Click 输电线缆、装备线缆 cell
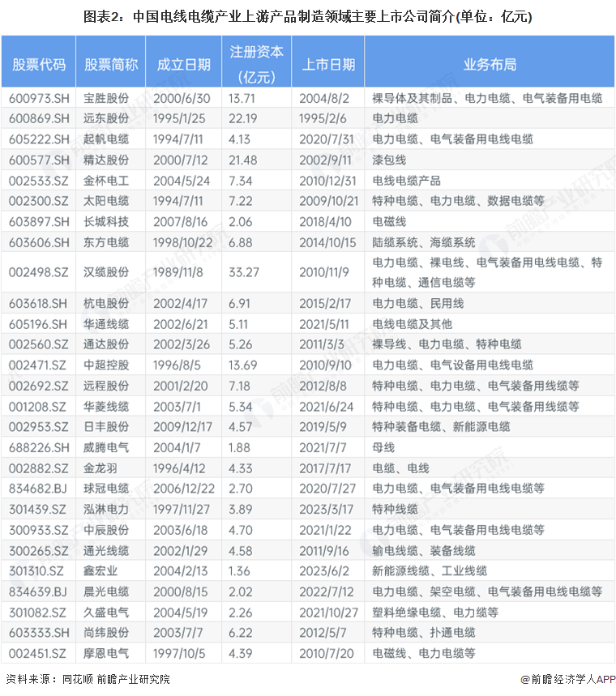This screenshot has width=616, height=696. coord(424,551)
